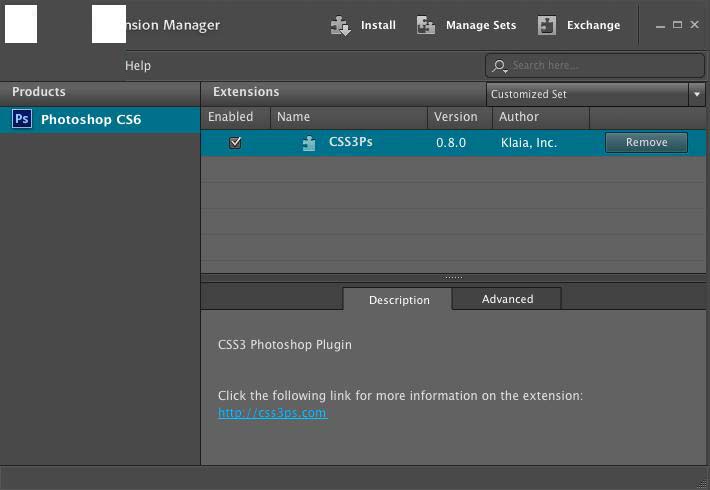The height and width of the screenshot is (490, 710).
Task: Sort by the Version column header
Action: [460, 117]
